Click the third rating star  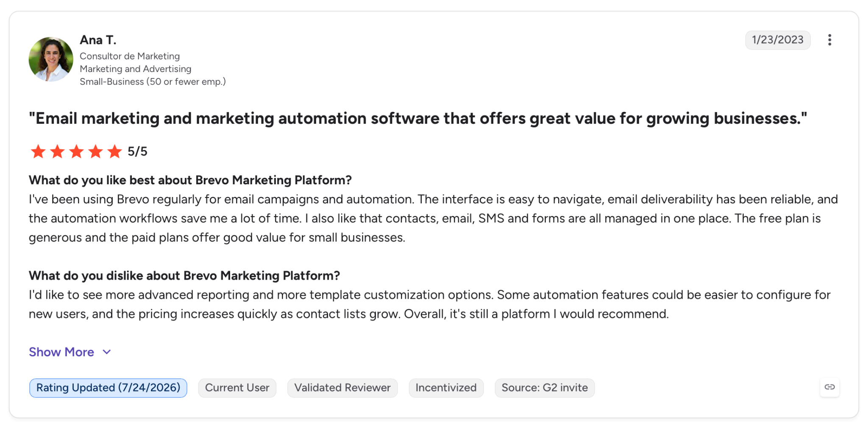(x=76, y=151)
